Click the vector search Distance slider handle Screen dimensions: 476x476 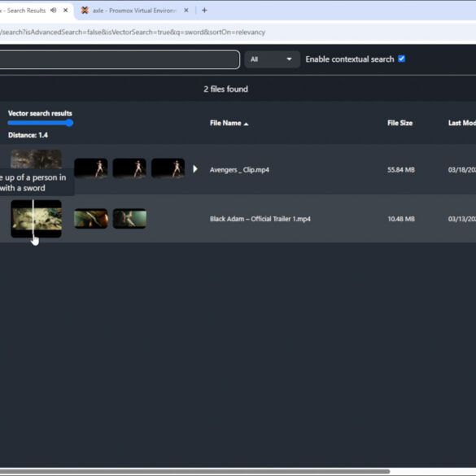[x=69, y=123]
